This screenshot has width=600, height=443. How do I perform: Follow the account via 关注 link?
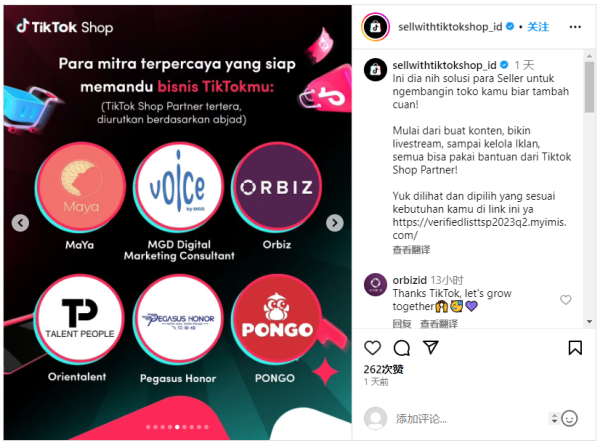[x=538, y=27]
